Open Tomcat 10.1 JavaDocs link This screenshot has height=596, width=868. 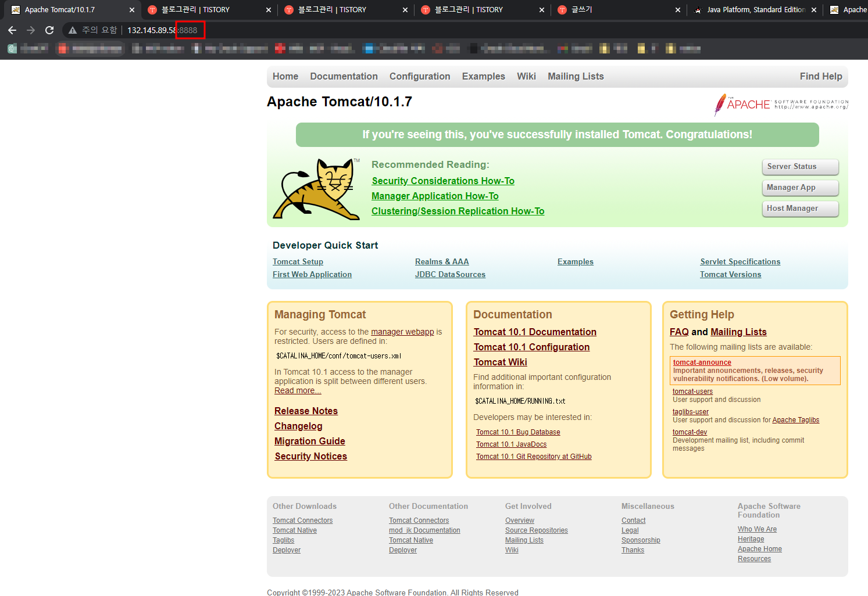[511, 444]
